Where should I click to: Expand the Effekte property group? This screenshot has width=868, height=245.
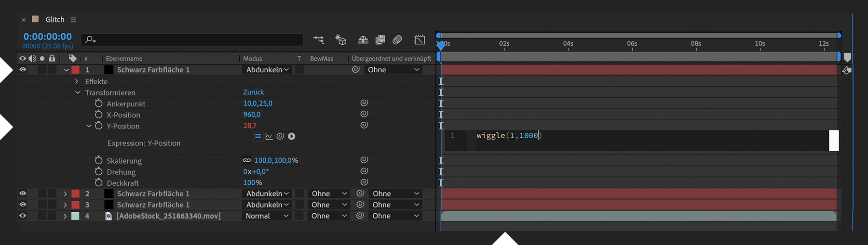click(x=77, y=81)
